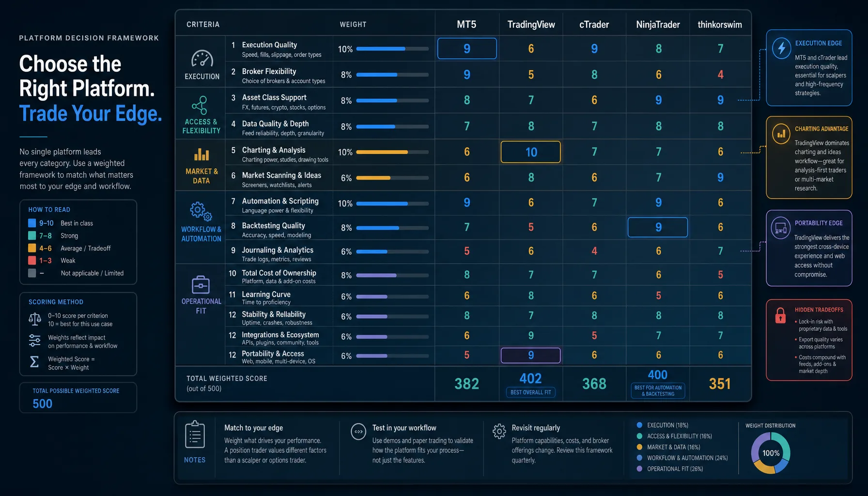Click the WORKFLOW & AUTOMATION (24%) legend entry
Image resolution: width=868 pixels, height=496 pixels.
tap(682, 458)
